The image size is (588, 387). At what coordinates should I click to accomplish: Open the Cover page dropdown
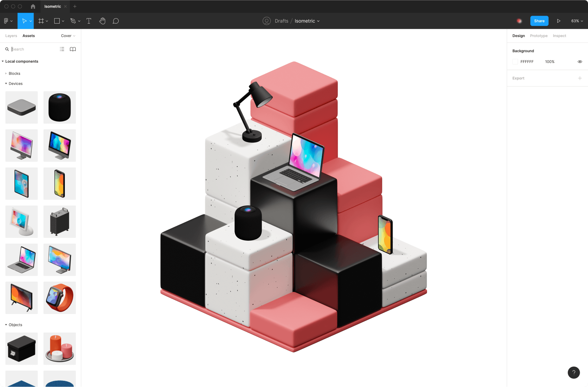(68, 36)
